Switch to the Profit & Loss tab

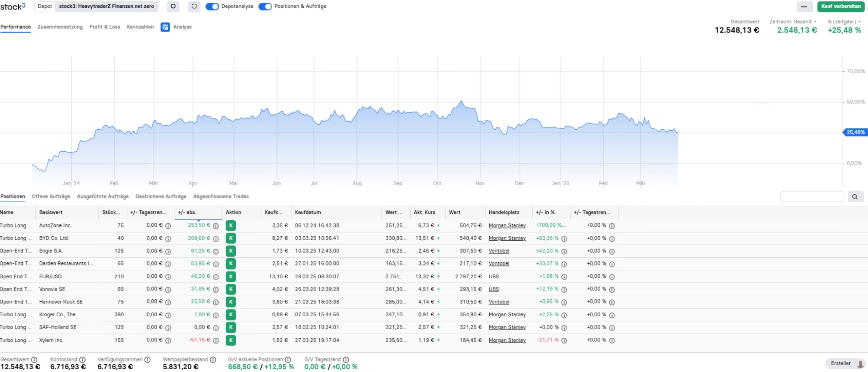[x=105, y=27]
